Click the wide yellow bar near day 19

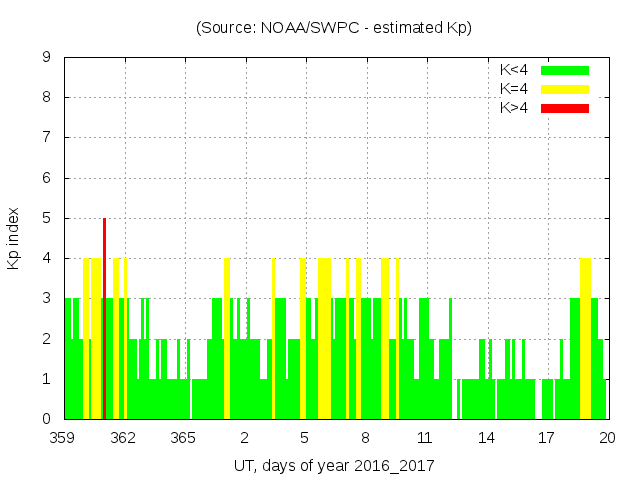tap(585, 338)
